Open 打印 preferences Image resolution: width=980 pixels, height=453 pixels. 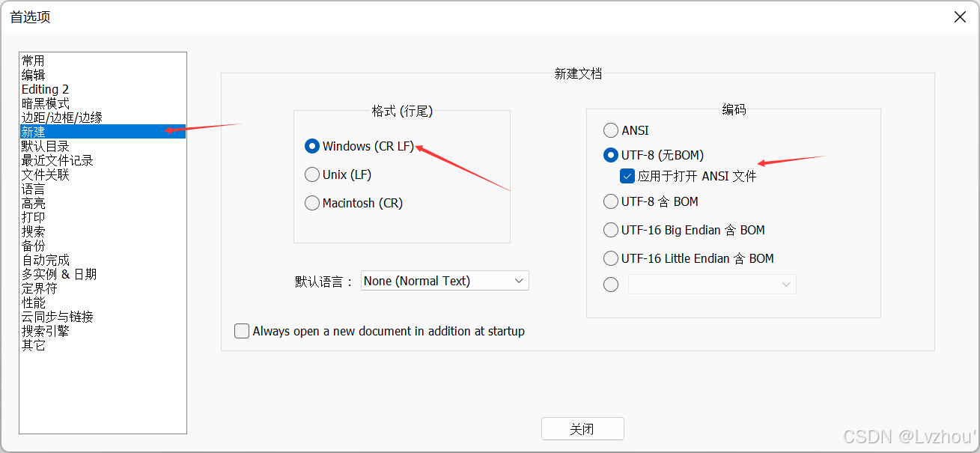[103, 217]
